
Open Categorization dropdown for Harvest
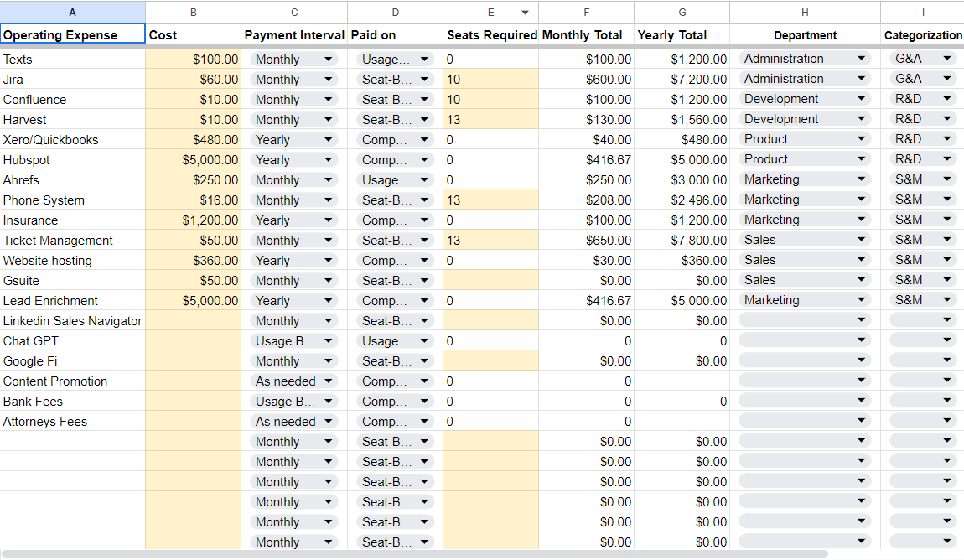(924, 119)
